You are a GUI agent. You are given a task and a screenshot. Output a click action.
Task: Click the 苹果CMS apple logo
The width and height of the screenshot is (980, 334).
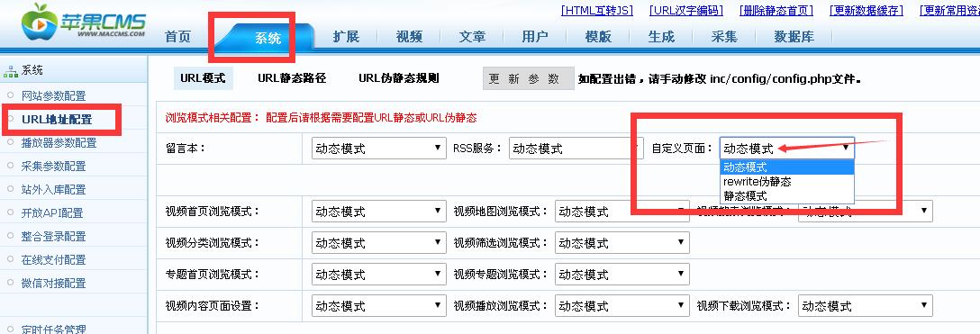coord(40,23)
